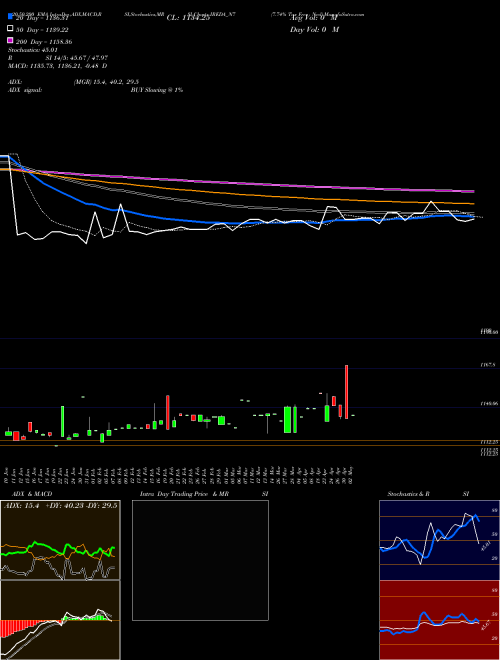Click the 'Stochastics & R' panel title
500x660 pixels.
pos(408,494)
